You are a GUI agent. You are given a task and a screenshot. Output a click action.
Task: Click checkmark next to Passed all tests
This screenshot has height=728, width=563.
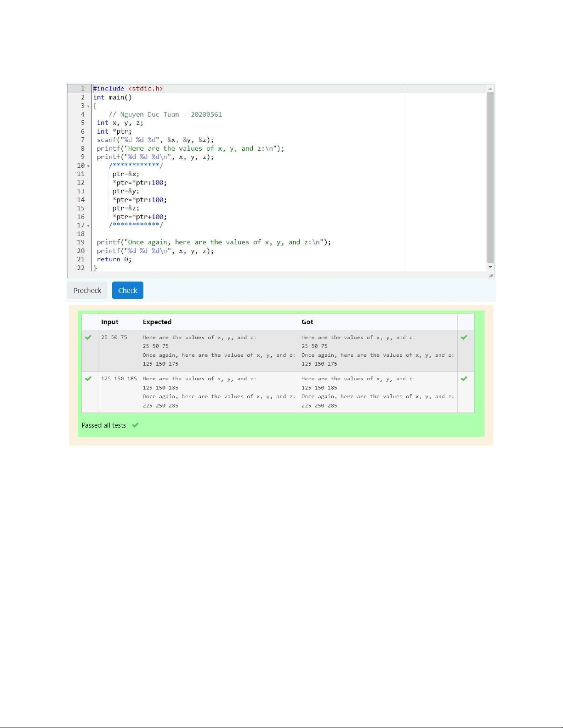pos(135,425)
